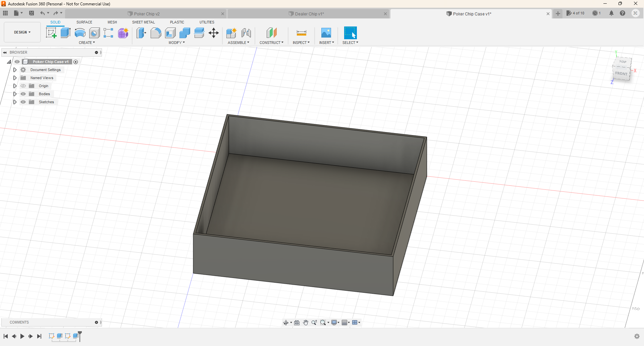Toggle the Browser panel pin dot
This screenshot has width=644, height=346.
(x=96, y=52)
